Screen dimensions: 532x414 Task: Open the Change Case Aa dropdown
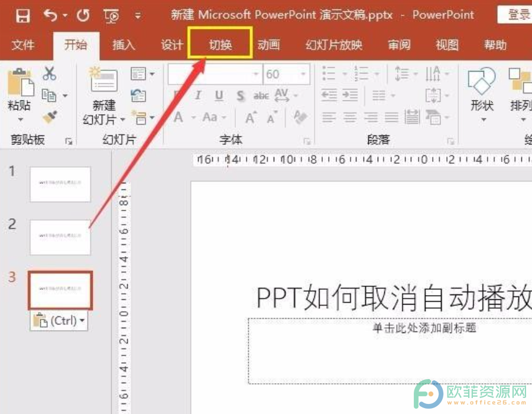point(215,118)
